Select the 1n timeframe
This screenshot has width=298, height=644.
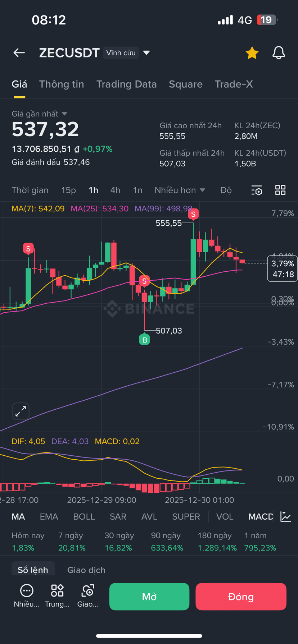point(137,190)
